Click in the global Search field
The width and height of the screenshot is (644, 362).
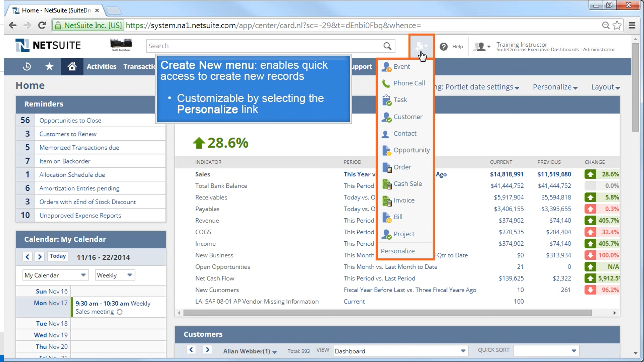265,46
